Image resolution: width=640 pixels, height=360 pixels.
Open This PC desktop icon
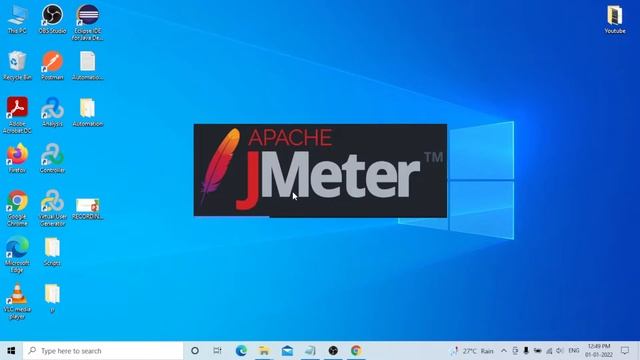click(17, 19)
